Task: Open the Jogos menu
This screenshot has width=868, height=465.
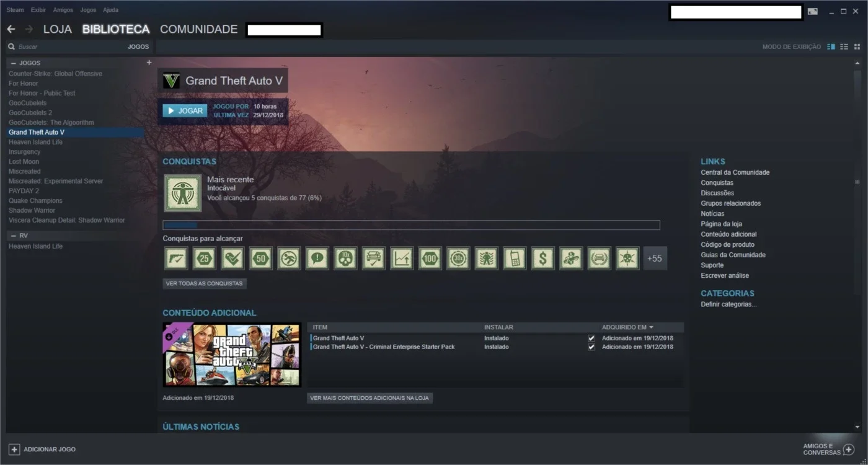Action: [x=88, y=10]
